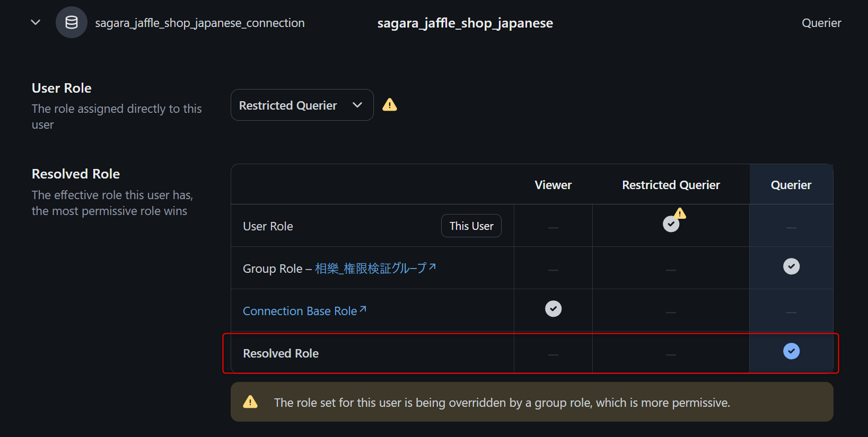
Task: Click the database connection icon
Action: [72, 22]
